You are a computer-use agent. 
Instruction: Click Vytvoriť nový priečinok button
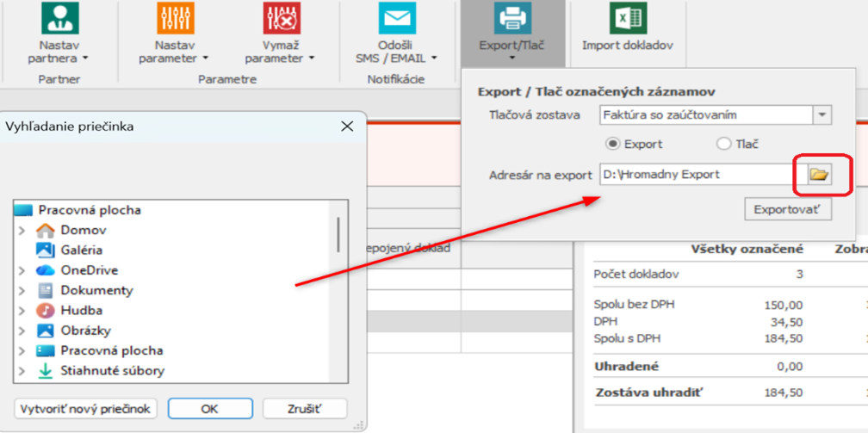85,409
